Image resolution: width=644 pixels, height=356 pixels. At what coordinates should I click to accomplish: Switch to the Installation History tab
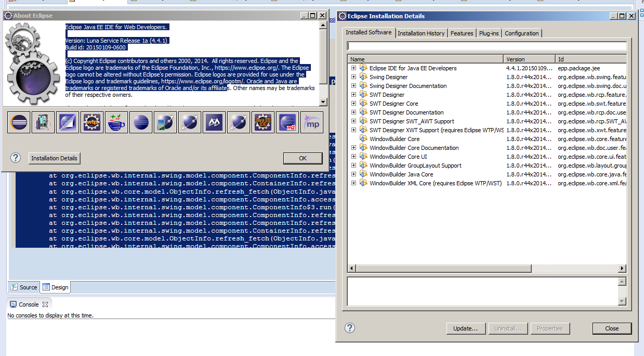click(x=421, y=33)
